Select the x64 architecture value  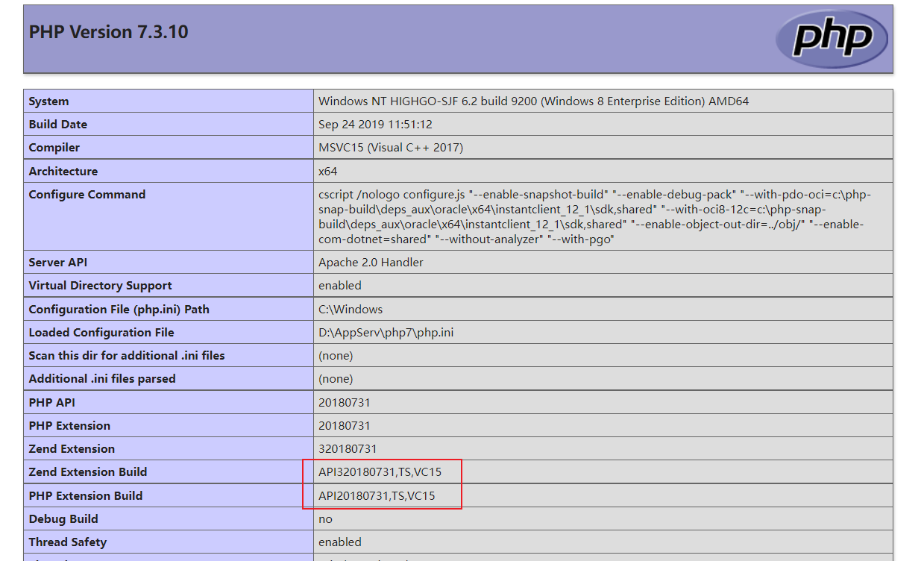click(x=328, y=171)
